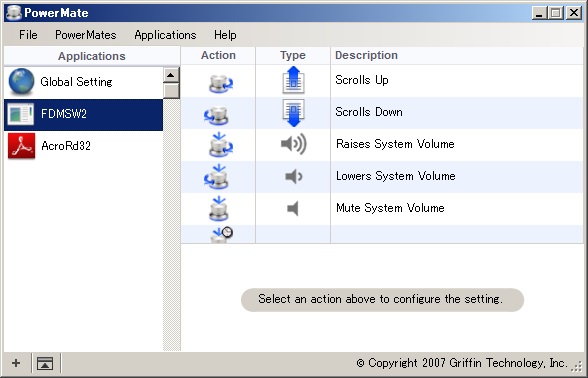Open the PowerMates menu

point(86,35)
